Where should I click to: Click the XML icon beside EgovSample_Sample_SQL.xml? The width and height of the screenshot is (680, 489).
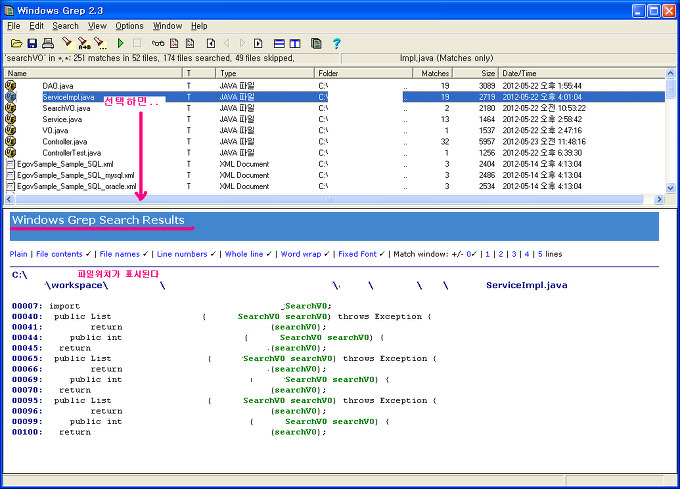(10, 164)
